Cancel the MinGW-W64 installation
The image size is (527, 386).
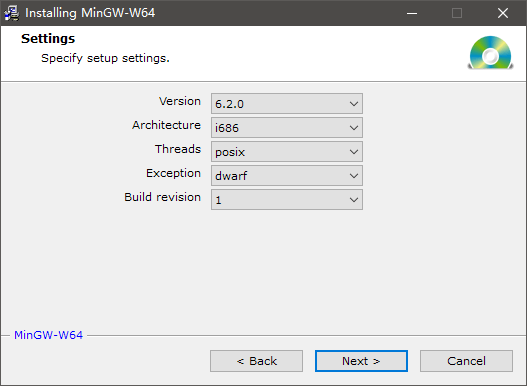[x=466, y=361]
